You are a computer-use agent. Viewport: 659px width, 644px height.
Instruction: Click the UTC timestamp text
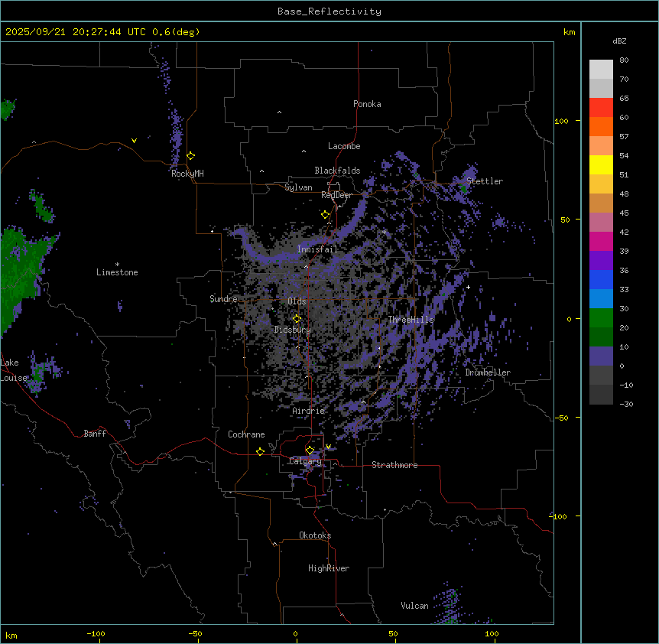pyautogui.click(x=102, y=32)
